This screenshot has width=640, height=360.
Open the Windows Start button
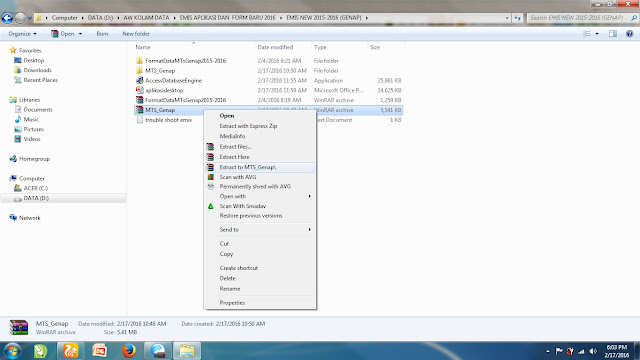(12, 351)
